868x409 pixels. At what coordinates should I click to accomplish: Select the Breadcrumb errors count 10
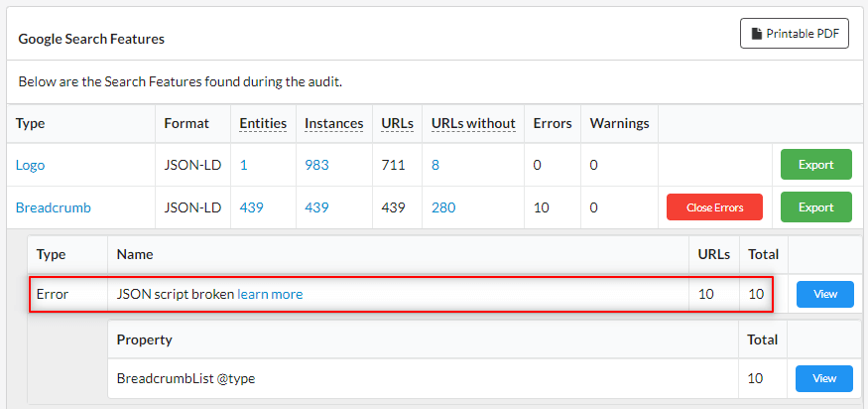(541, 207)
